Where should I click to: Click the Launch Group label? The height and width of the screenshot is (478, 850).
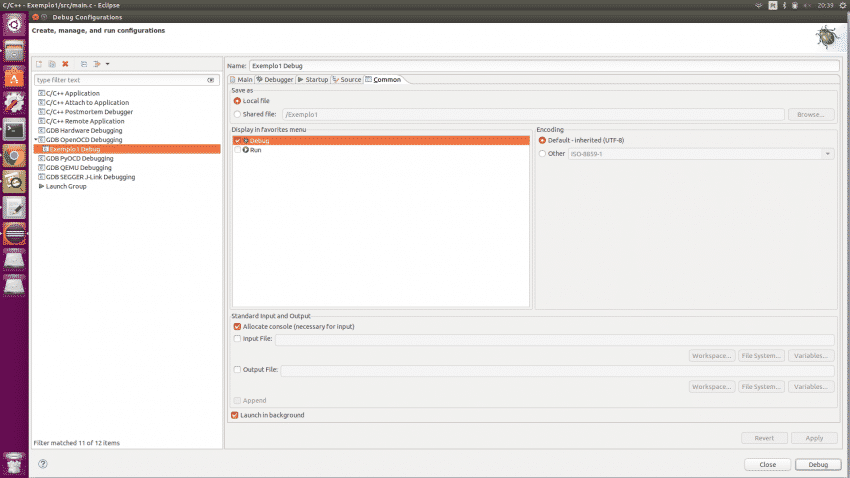[x=66, y=186]
